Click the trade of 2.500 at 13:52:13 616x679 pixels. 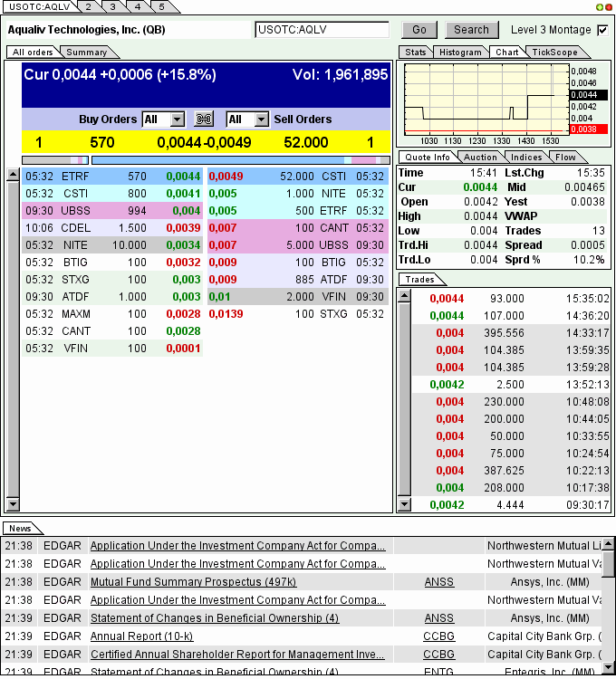(x=511, y=385)
